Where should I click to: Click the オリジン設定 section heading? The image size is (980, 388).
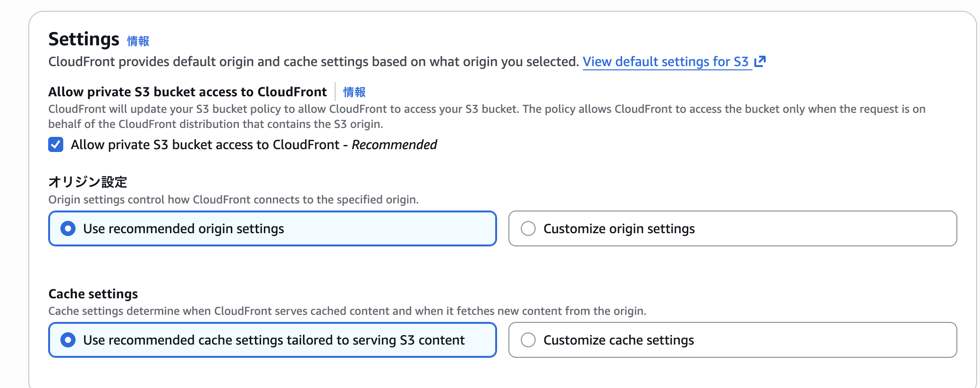(88, 182)
